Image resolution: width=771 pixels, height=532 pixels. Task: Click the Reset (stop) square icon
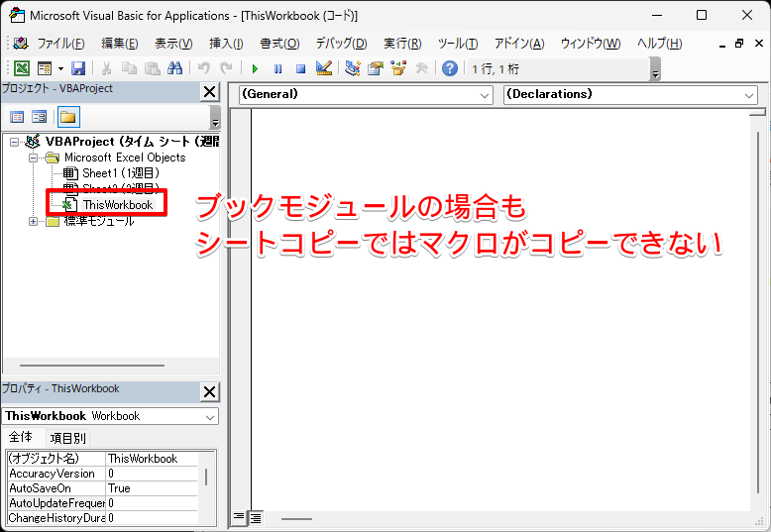(301, 68)
